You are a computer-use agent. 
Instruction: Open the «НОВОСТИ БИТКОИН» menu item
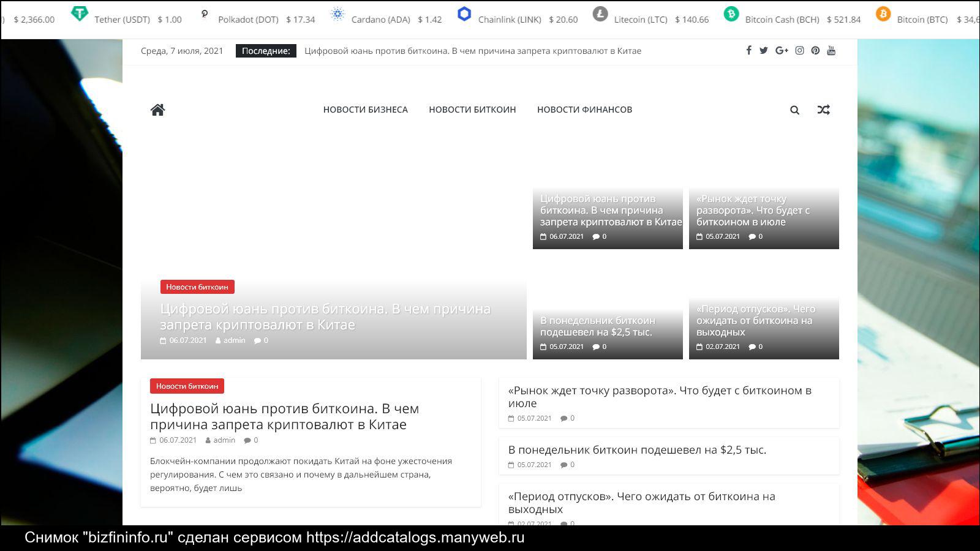[x=472, y=110]
